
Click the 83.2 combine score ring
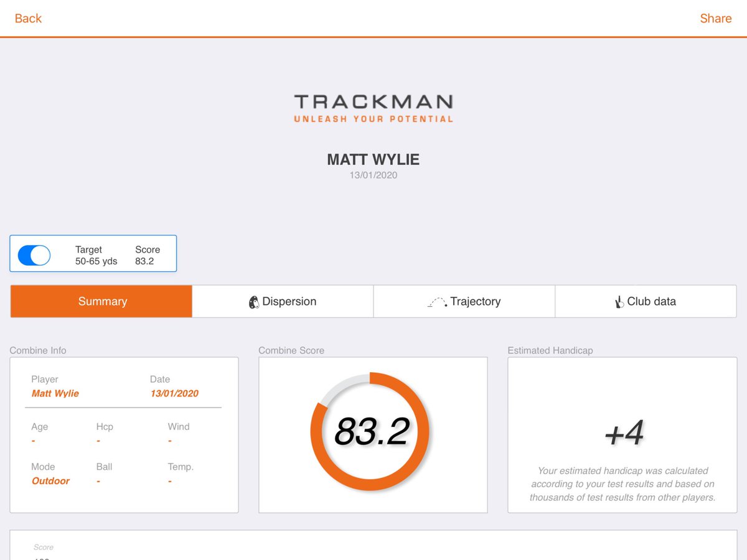tap(370, 431)
